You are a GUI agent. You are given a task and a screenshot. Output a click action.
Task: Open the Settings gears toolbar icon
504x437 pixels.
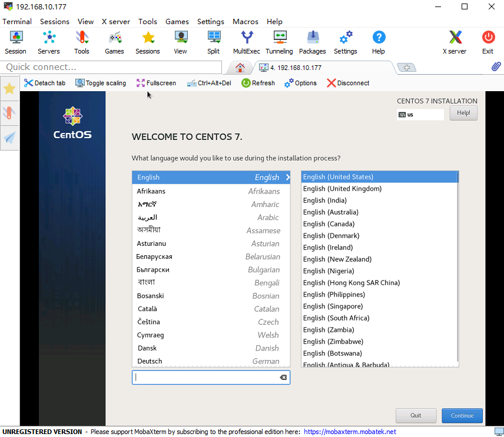coord(346,42)
